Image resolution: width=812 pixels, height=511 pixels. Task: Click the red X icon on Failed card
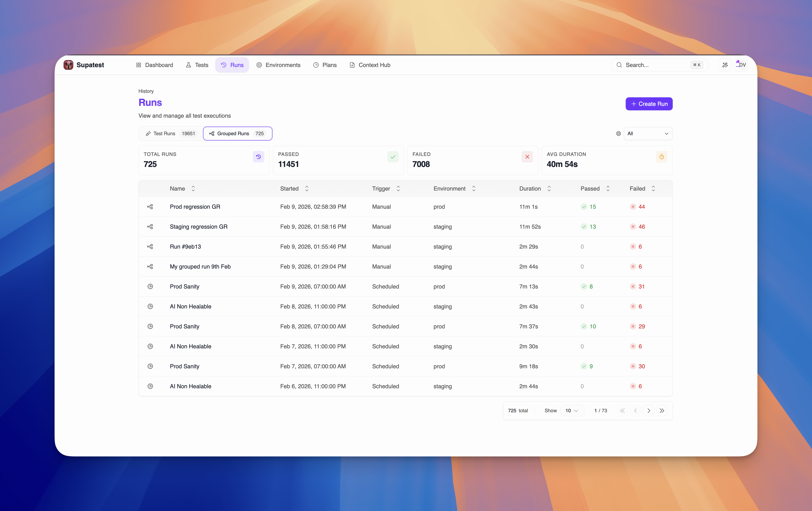click(527, 156)
